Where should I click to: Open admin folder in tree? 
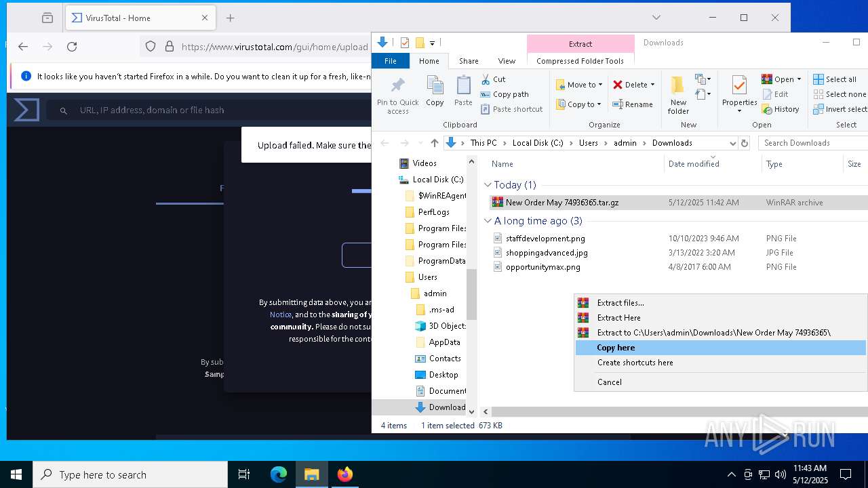(435, 293)
